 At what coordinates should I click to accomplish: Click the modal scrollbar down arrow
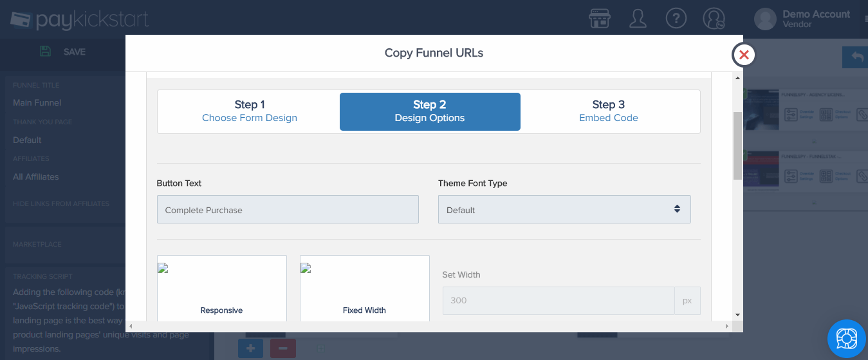tap(737, 315)
